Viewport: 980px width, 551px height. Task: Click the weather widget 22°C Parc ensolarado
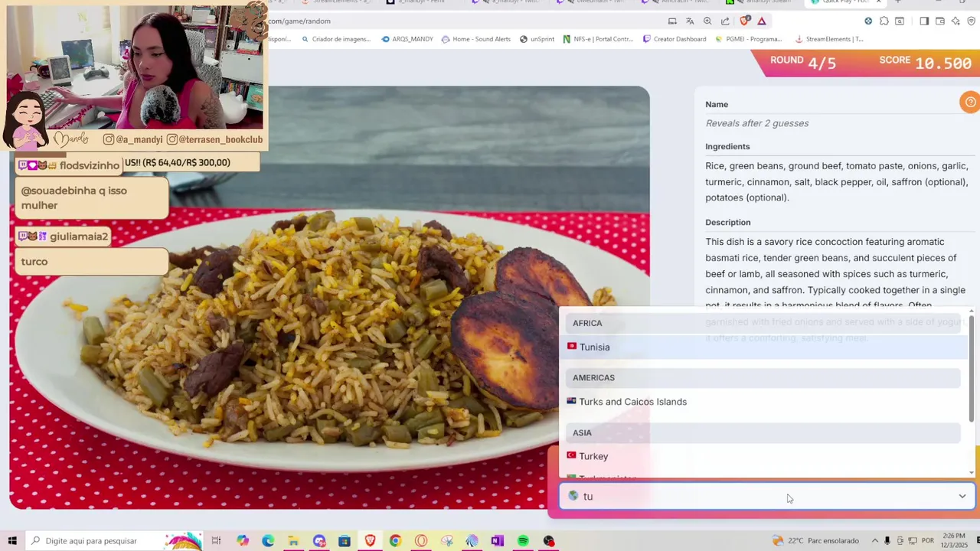(x=815, y=541)
